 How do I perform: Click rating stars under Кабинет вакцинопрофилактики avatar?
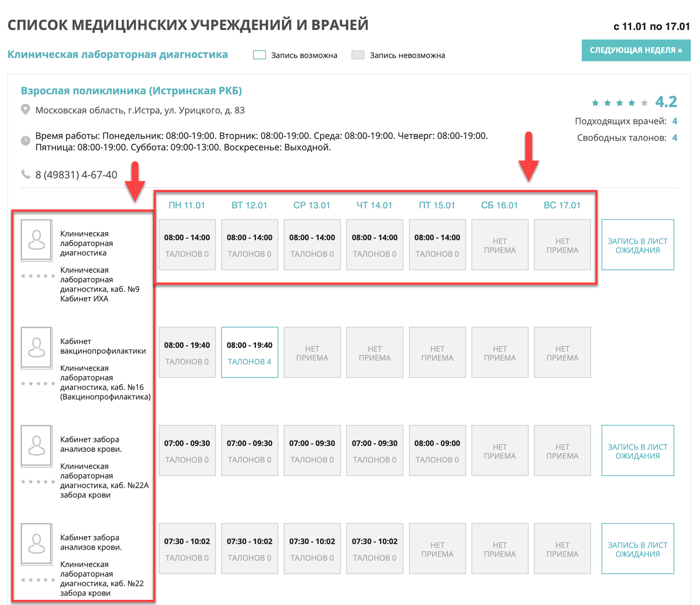[38, 383]
